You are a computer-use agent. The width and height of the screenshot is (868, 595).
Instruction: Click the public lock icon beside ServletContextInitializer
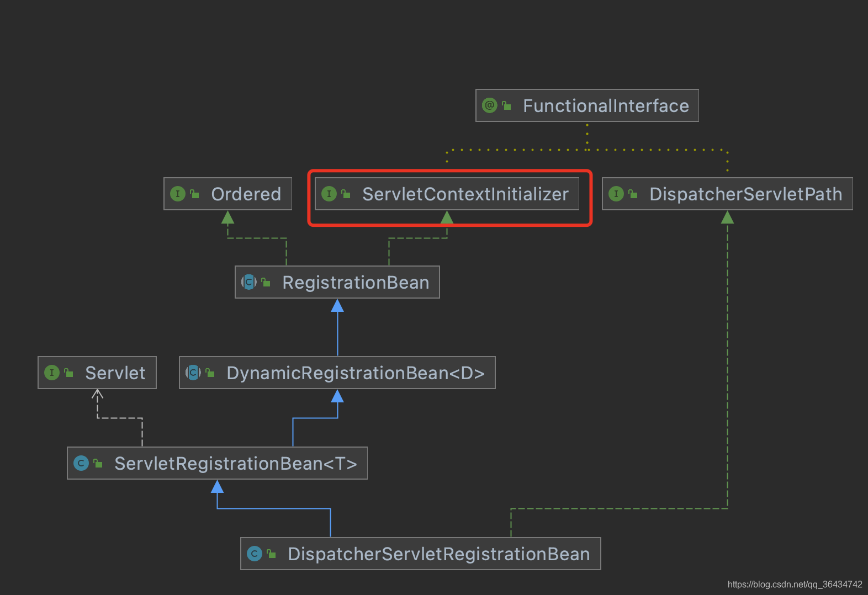(346, 194)
